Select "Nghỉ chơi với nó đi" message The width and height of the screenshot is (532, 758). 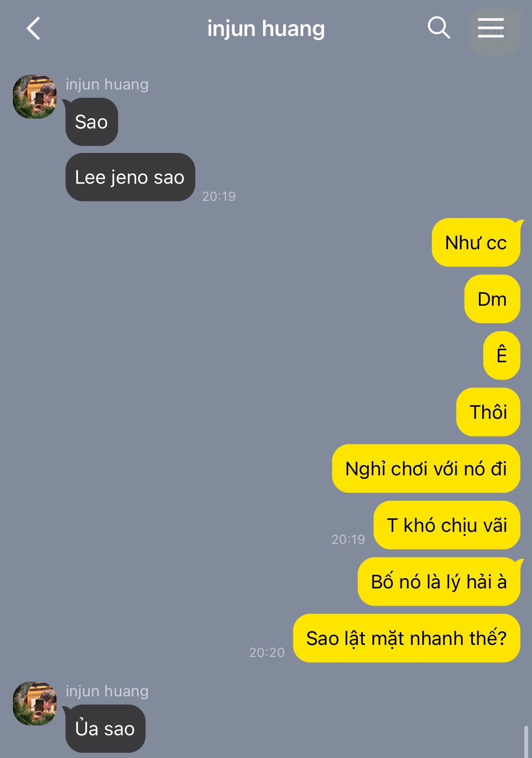tap(426, 469)
